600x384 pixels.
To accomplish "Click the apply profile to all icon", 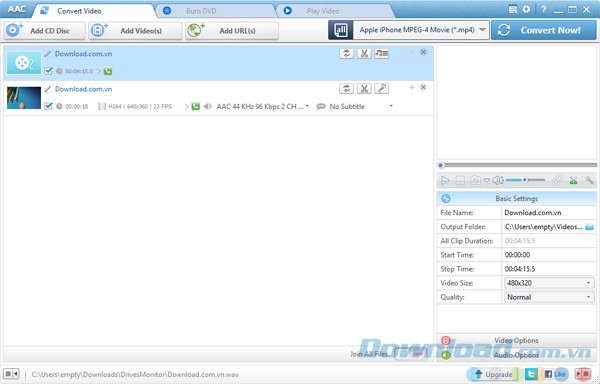I will tap(341, 30).
